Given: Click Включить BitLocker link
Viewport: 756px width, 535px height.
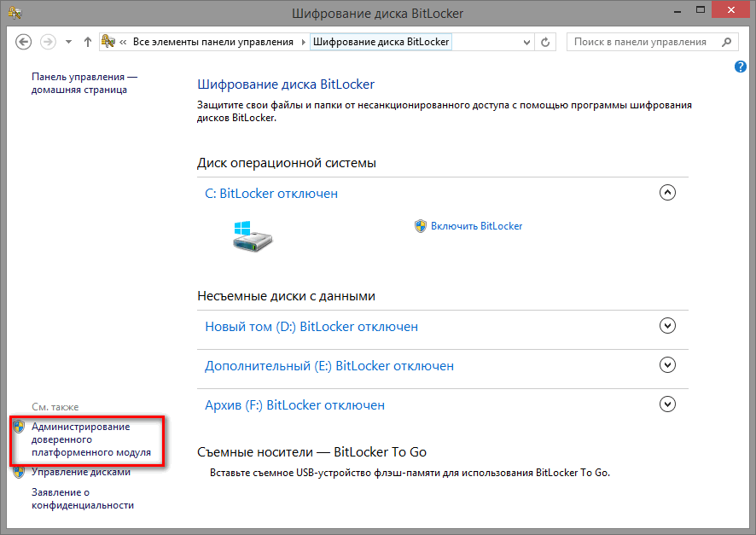Looking at the screenshot, I should point(476,226).
